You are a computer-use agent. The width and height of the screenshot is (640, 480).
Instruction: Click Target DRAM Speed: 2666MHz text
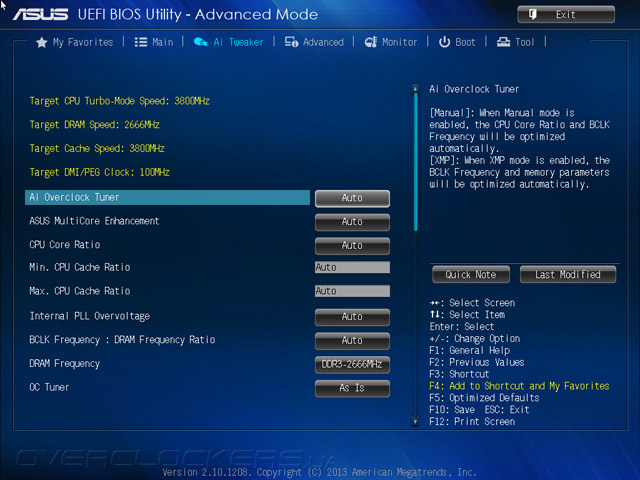pos(94,125)
